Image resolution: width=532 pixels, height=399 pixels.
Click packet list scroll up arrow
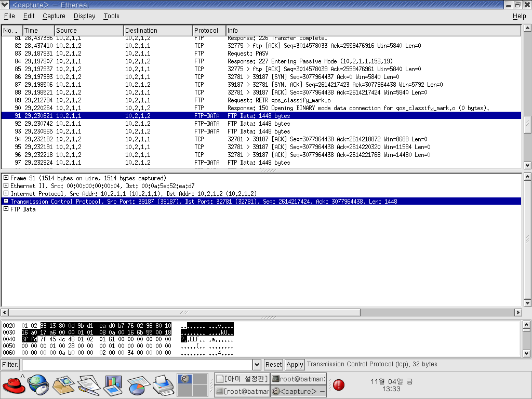[x=527, y=28]
